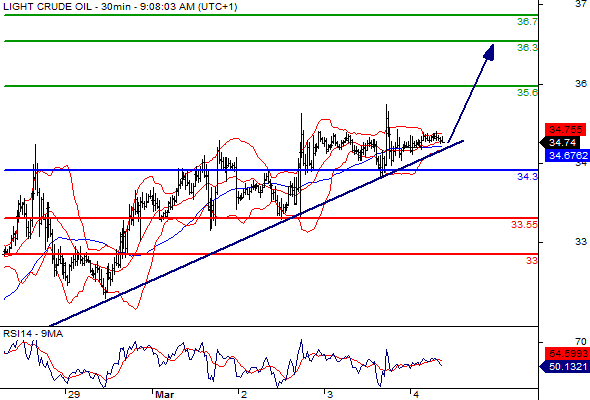Click the 3 date label on time axis
This screenshot has height=400, width=590.
330,395
